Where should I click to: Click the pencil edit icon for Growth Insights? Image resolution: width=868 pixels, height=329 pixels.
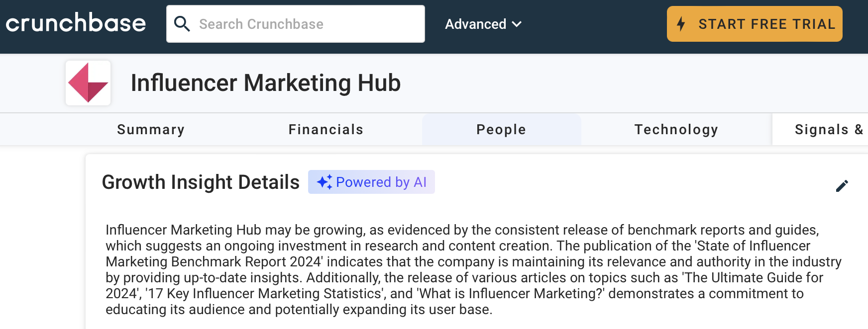pos(842,185)
